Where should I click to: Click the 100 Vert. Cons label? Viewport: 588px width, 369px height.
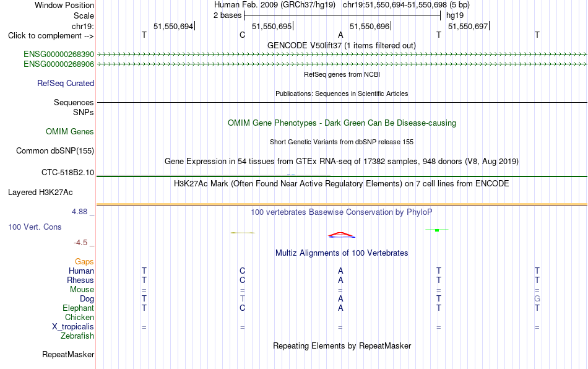(x=35, y=227)
